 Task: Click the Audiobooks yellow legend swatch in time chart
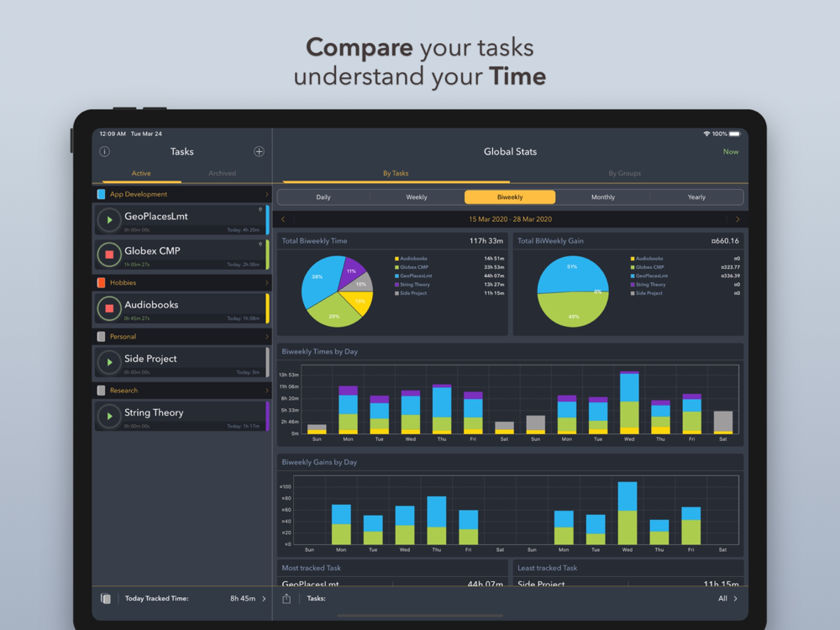(x=397, y=259)
